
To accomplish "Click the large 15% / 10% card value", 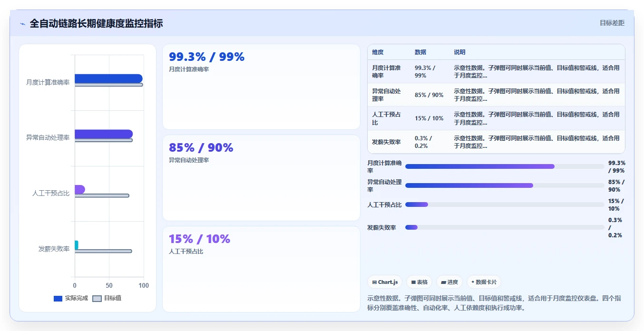I will [199, 239].
